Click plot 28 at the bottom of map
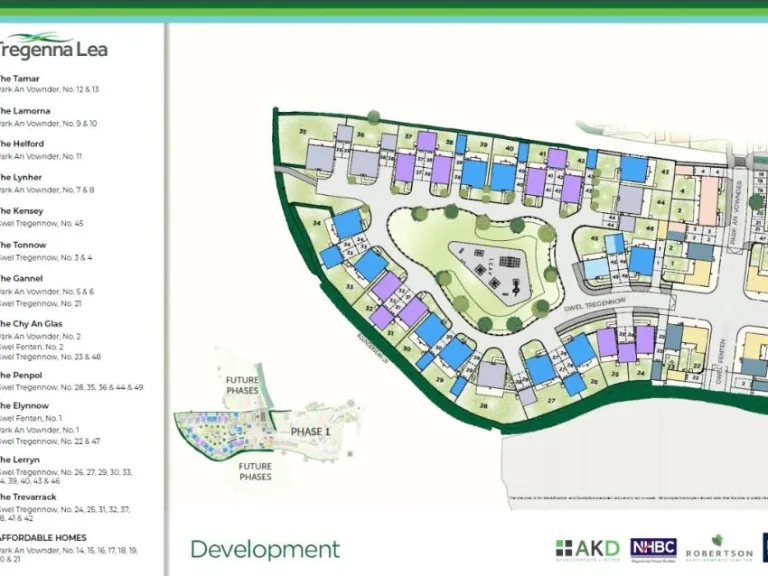This screenshot has height=576, width=768. click(484, 405)
